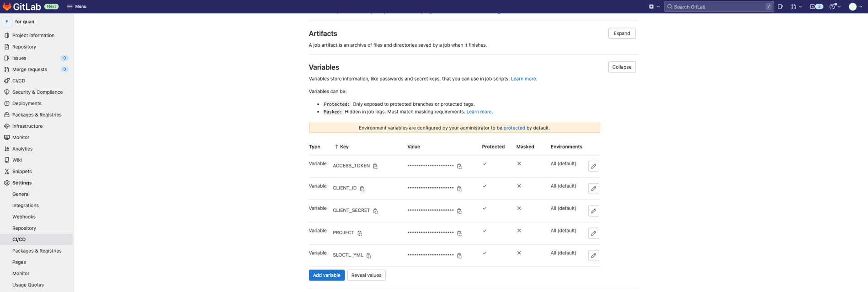Edit the CLIENT_ID variable
This screenshot has width=868, height=292.
(x=593, y=189)
